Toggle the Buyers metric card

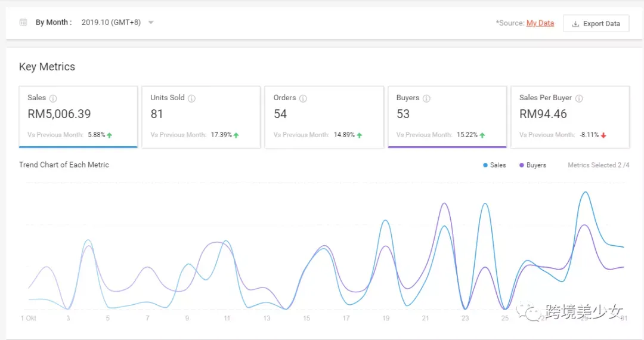pos(447,117)
